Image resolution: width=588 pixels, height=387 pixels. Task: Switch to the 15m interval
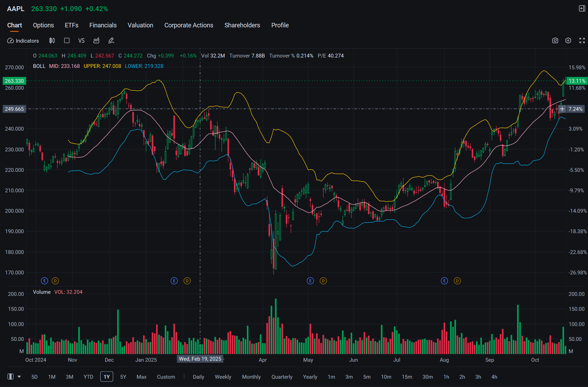point(407,377)
